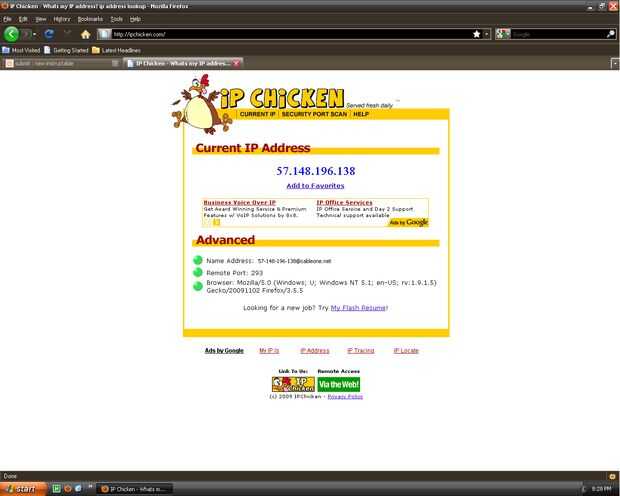The height and width of the screenshot is (496, 620).
Task: Click the system tray clock
Action: click(x=601, y=489)
